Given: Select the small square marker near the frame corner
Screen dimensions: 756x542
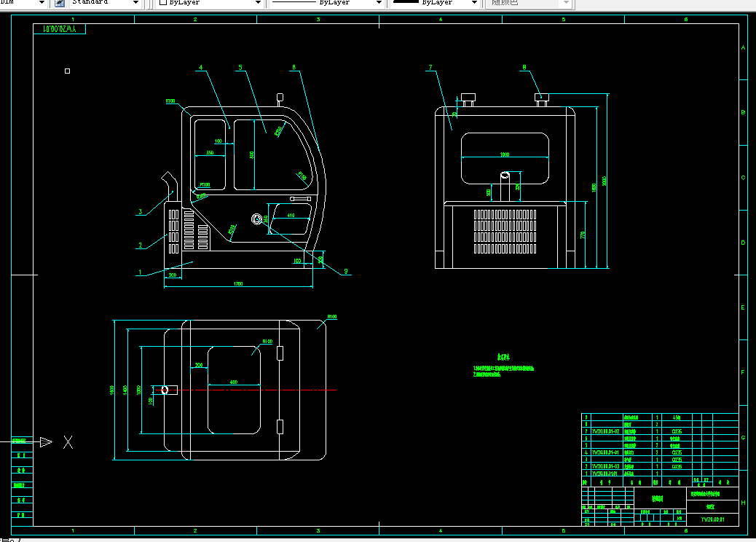Looking at the screenshot, I should pyautogui.click(x=68, y=71).
